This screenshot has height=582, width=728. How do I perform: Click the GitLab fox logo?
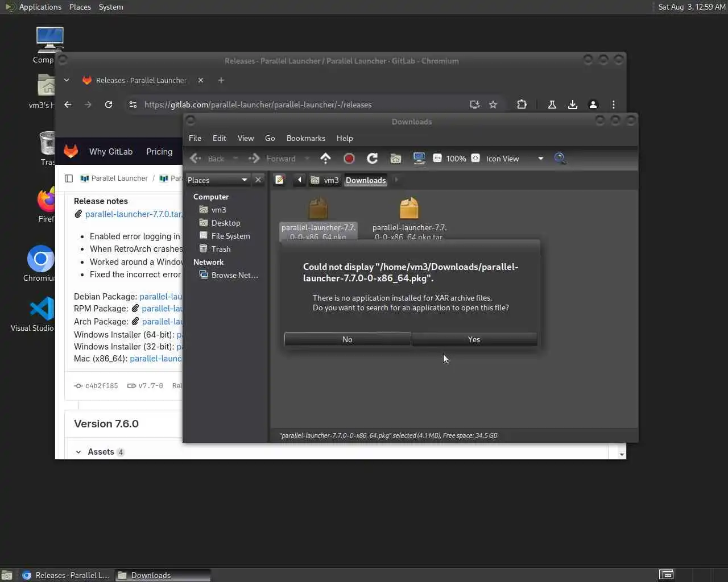(71, 151)
